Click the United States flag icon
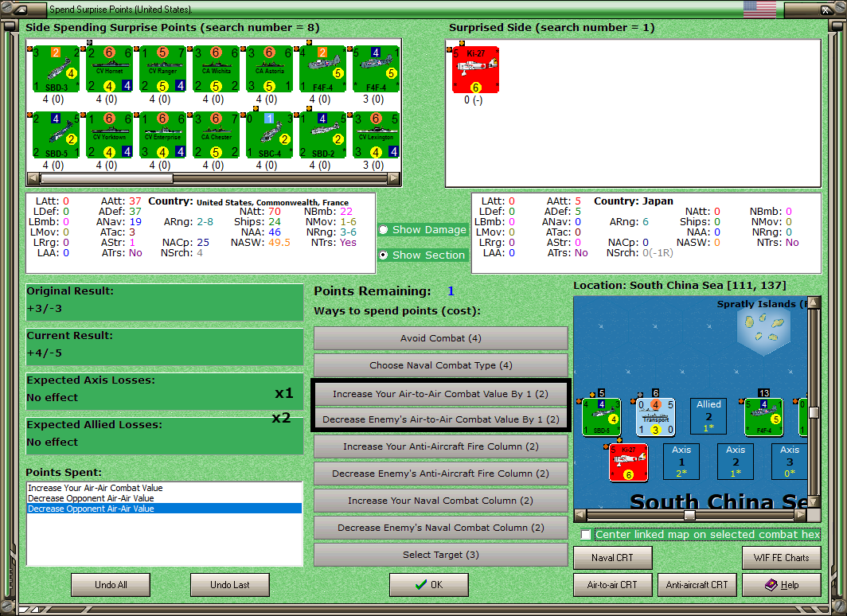The height and width of the screenshot is (616, 847). coord(759,10)
